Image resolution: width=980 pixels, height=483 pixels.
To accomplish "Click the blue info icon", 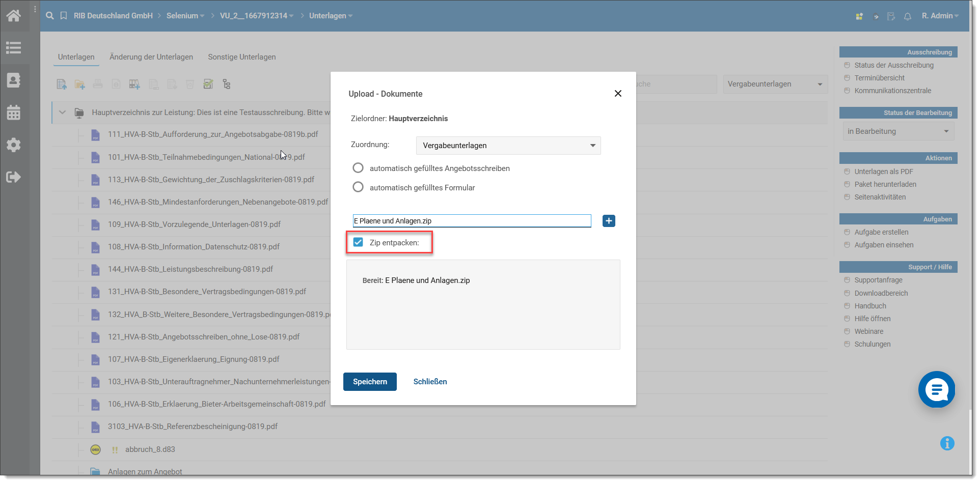I will pos(947,443).
